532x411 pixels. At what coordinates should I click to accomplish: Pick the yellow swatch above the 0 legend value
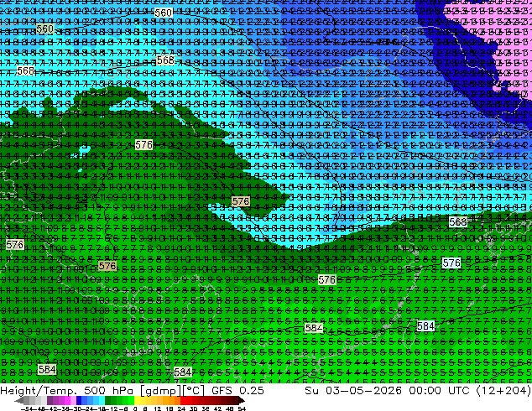[x=137, y=401]
